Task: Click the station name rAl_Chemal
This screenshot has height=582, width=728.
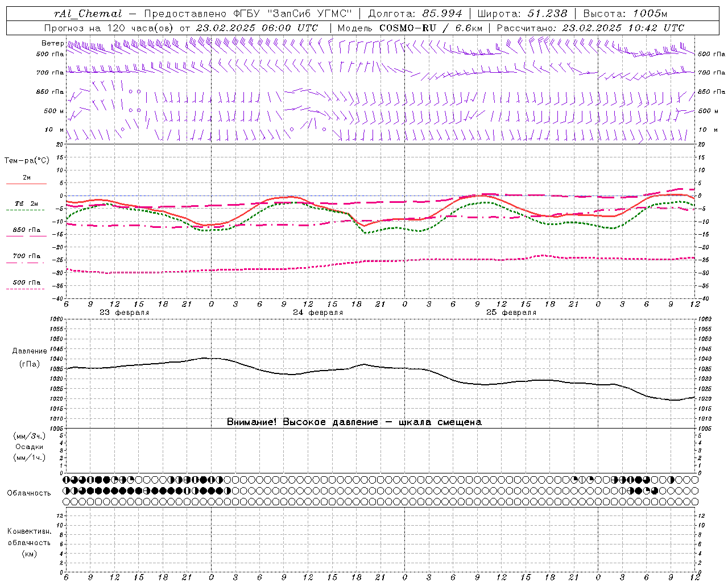Action: (x=88, y=14)
